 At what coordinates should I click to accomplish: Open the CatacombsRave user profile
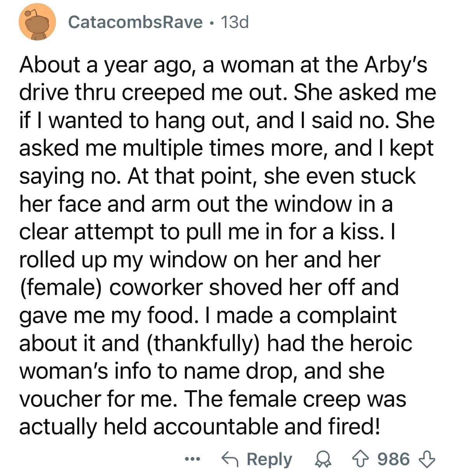click(x=135, y=23)
